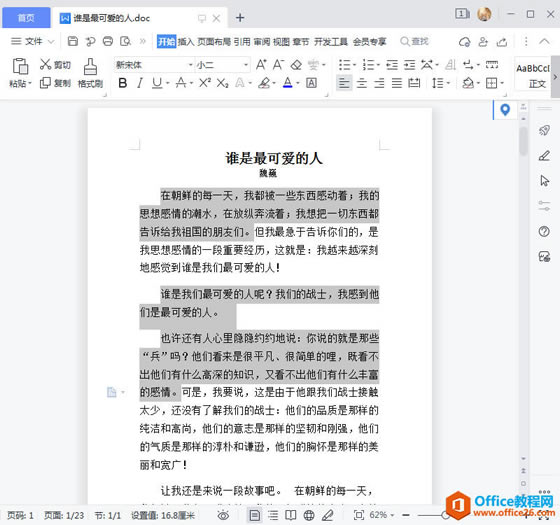Click the character border boxed A icon

tap(311, 83)
